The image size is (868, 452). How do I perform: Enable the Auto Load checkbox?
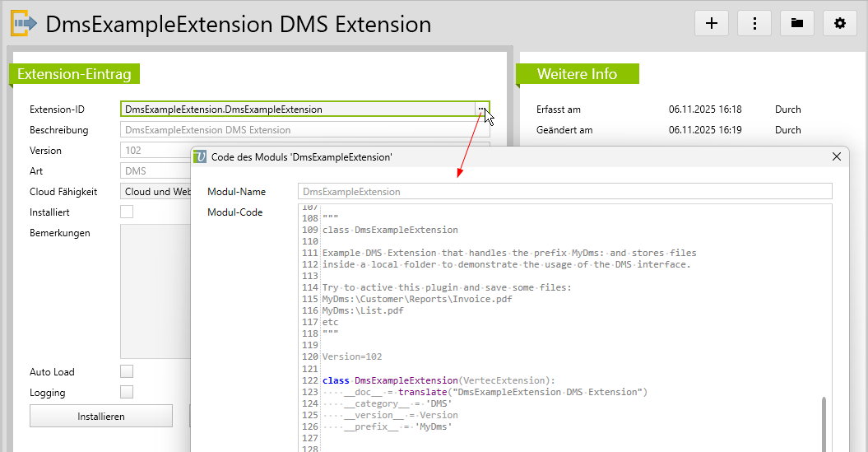point(127,372)
